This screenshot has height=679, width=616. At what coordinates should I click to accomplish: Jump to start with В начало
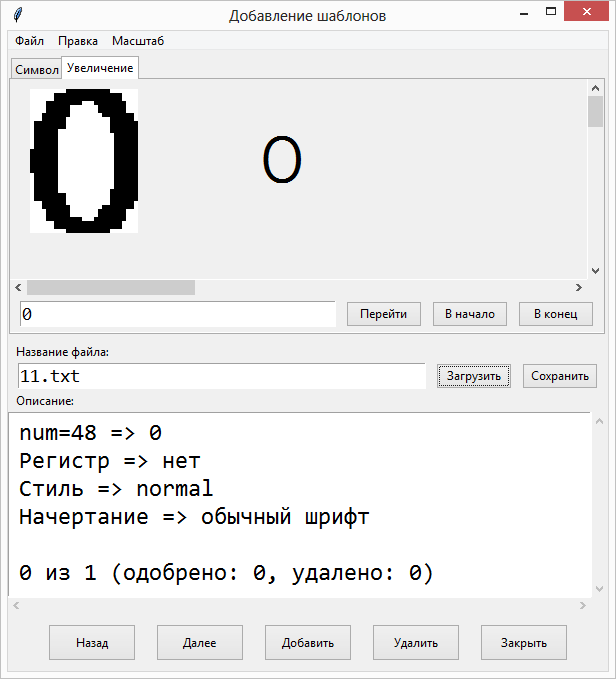pyautogui.click(x=470, y=314)
